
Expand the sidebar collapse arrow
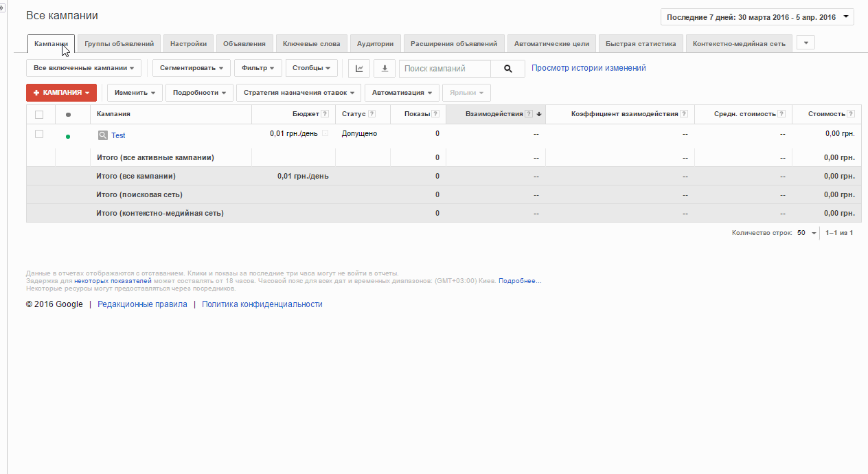3,8
